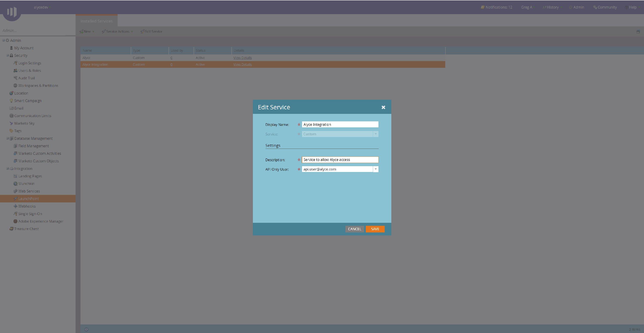Click the Users & Roles icon
This screenshot has width=644, height=333.
pyautogui.click(x=15, y=70)
